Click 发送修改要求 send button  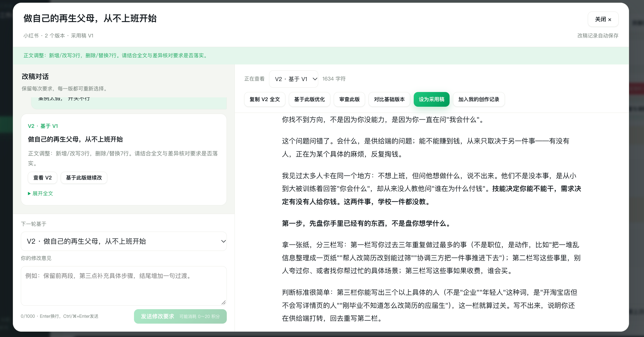click(180, 316)
